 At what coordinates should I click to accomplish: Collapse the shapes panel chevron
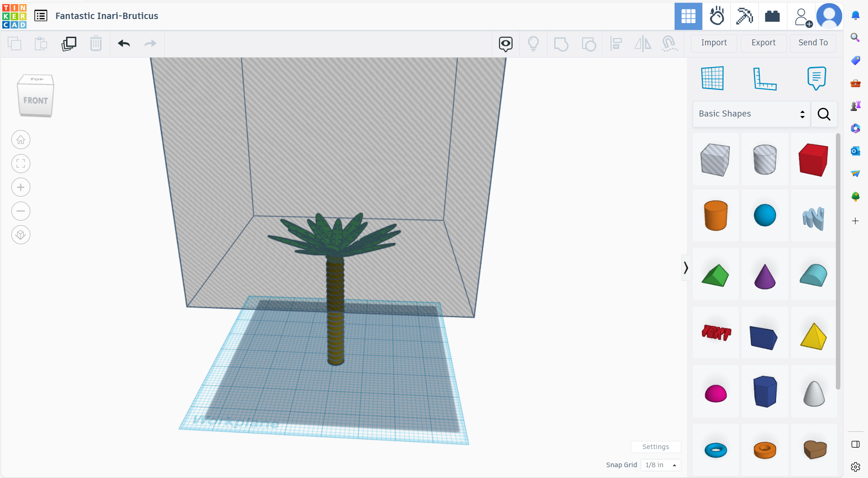686,268
